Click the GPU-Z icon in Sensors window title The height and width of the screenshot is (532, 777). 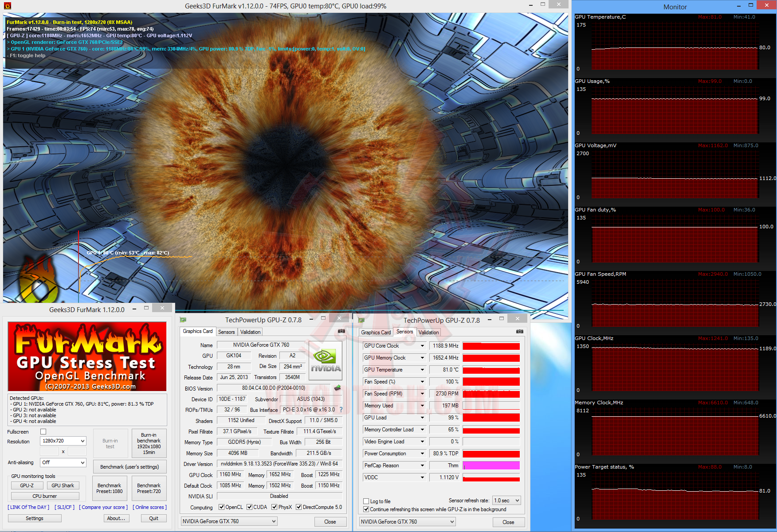coord(361,320)
